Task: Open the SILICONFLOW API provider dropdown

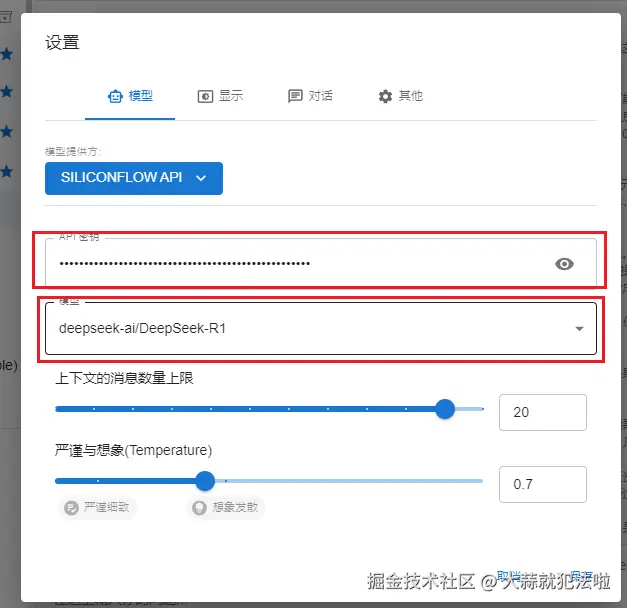Action: 134,178
